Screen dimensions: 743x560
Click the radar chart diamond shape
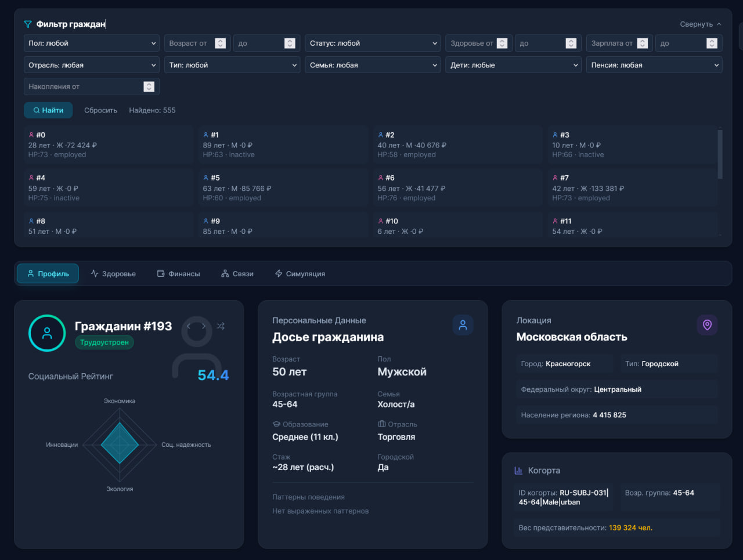click(x=120, y=444)
